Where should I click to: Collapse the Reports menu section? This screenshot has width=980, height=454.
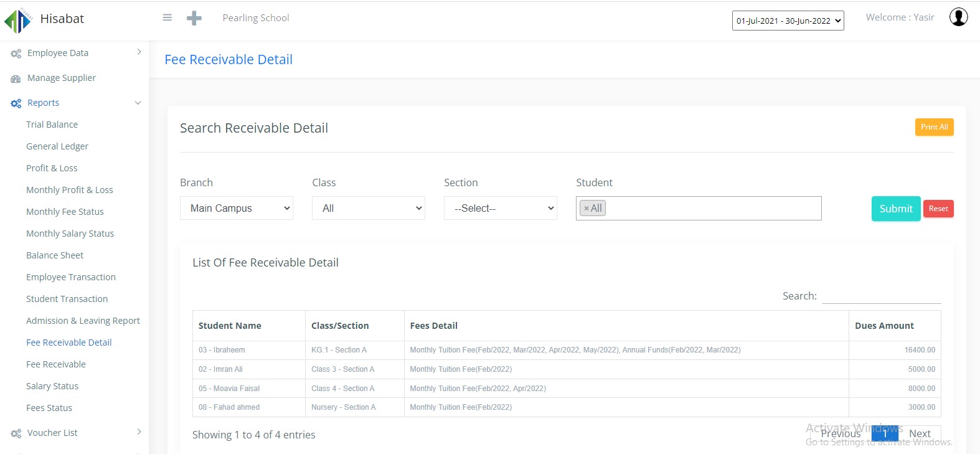click(x=138, y=103)
